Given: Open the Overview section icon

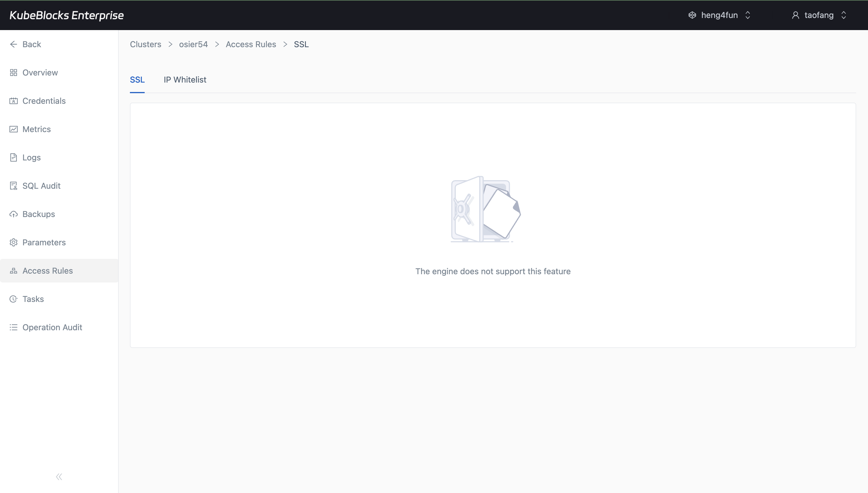Looking at the screenshot, I should point(14,72).
